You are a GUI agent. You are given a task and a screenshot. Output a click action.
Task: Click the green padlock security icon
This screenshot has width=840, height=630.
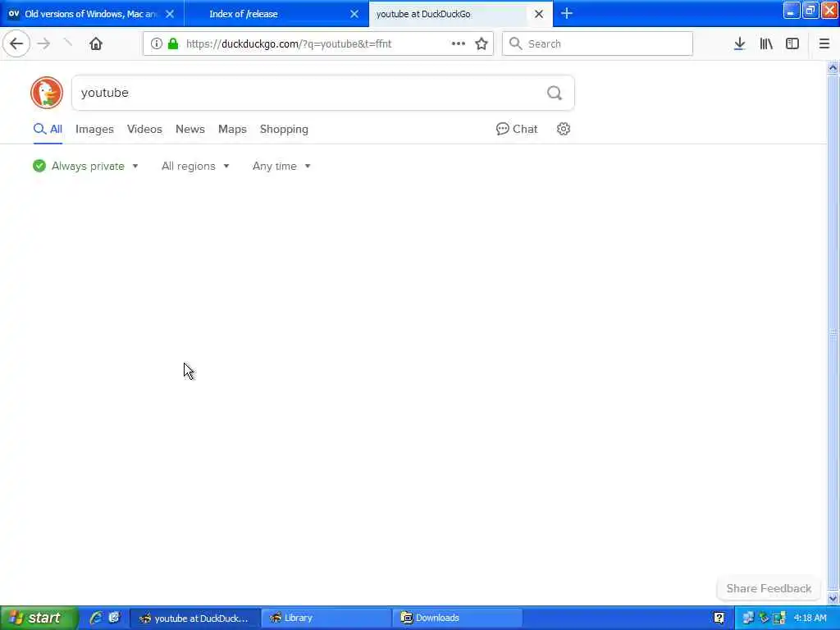173,44
